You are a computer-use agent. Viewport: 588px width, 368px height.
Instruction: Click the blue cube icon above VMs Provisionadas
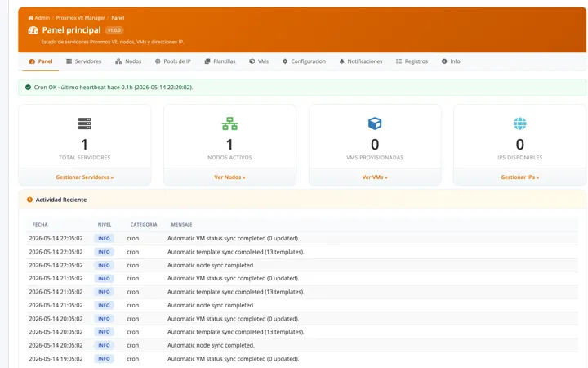click(375, 123)
